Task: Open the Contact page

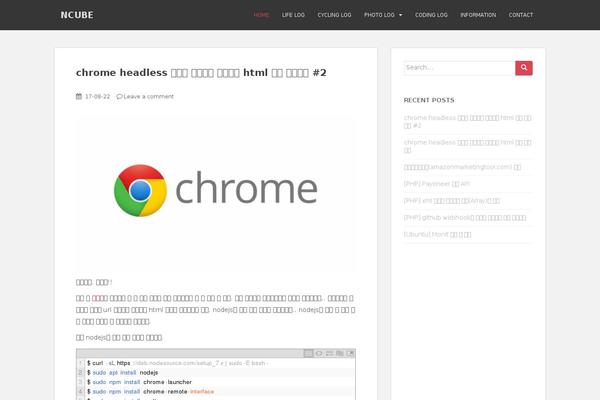Action: point(520,15)
